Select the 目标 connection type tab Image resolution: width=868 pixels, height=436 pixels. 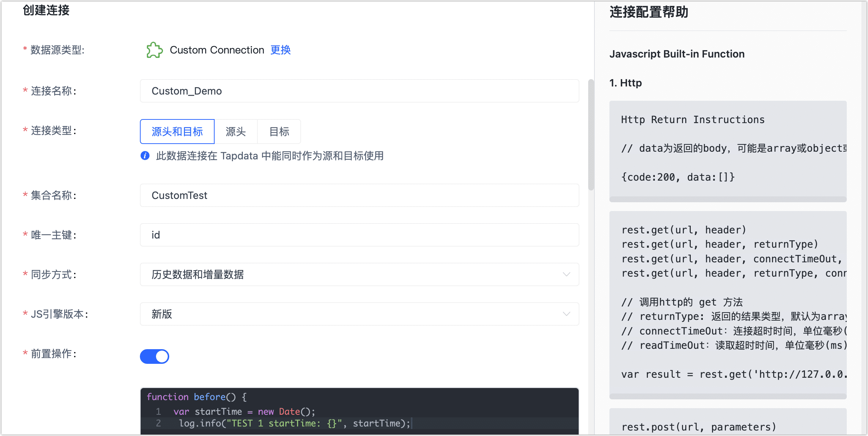pyautogui.click(x=279, y=132)
